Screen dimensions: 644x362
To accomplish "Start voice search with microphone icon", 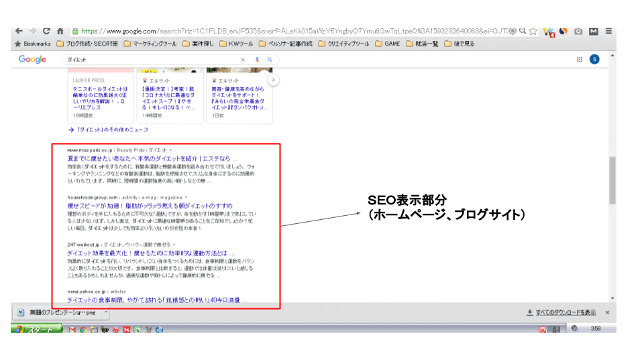I will coord(257,60).
